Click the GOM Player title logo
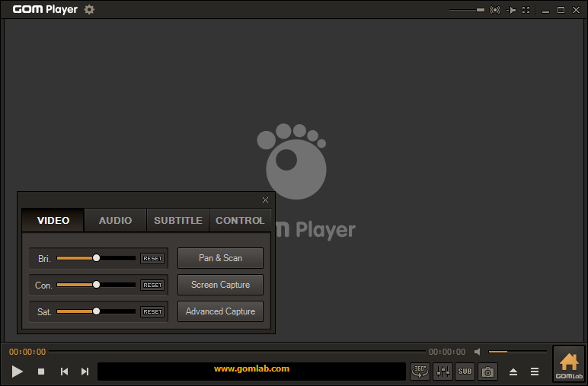This screenshot has width=588, height=386. point(45,9)
